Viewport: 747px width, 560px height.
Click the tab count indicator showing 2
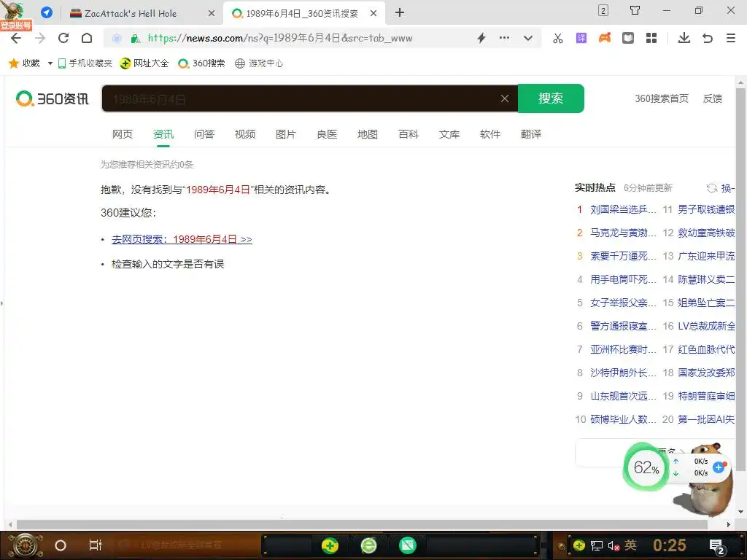coord(603,10)
